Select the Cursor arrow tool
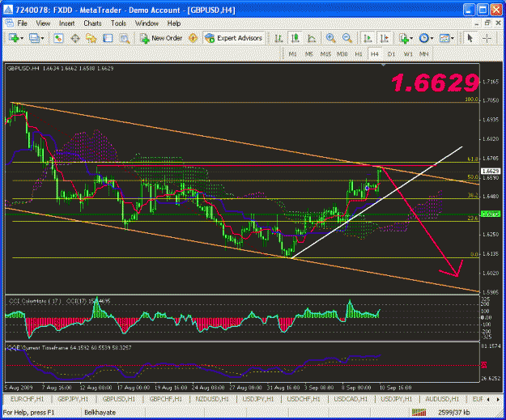This screenshot has height=420, width=506. click(x=470, y=38)
